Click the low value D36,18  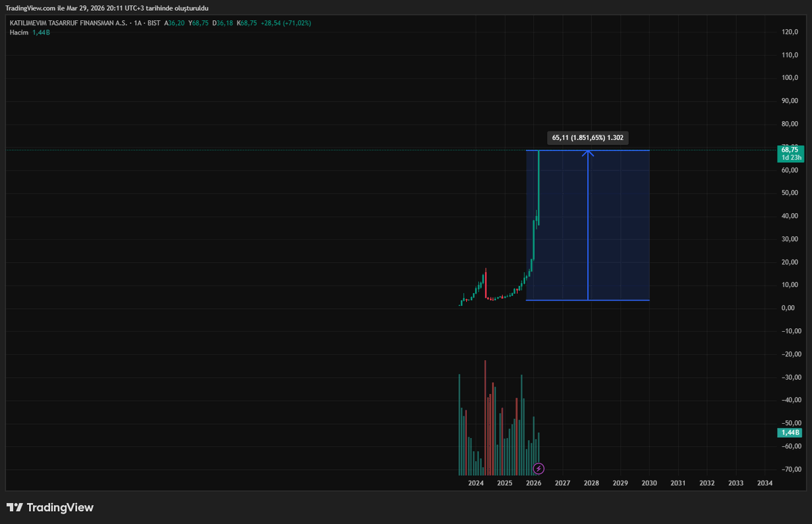tap(223, 23)
